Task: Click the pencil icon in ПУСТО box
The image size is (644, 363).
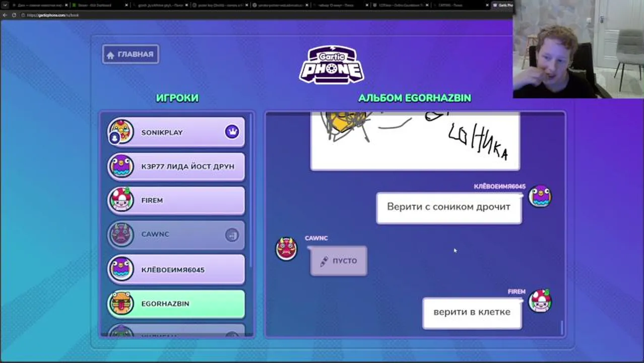Action: [x=324, y=261]
